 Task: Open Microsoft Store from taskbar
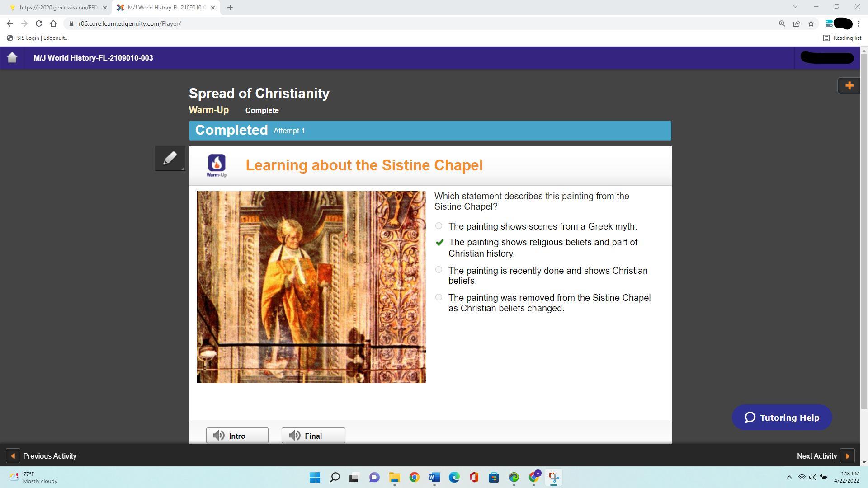(494, 477)
